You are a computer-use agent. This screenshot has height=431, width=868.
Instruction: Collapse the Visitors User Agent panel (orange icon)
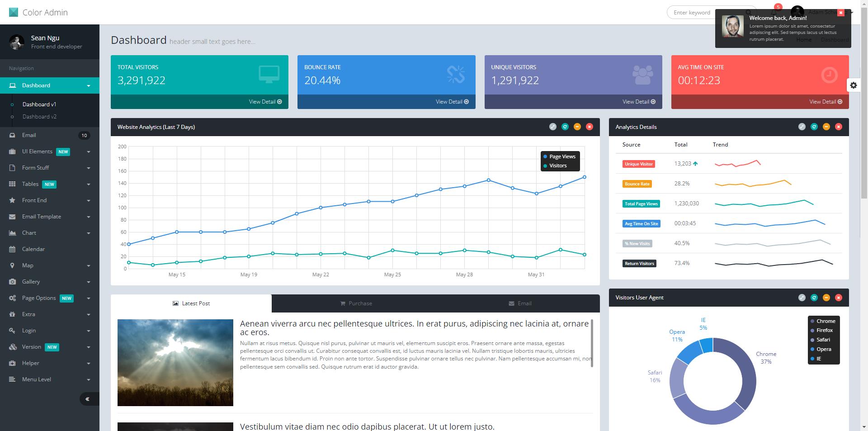826,297
